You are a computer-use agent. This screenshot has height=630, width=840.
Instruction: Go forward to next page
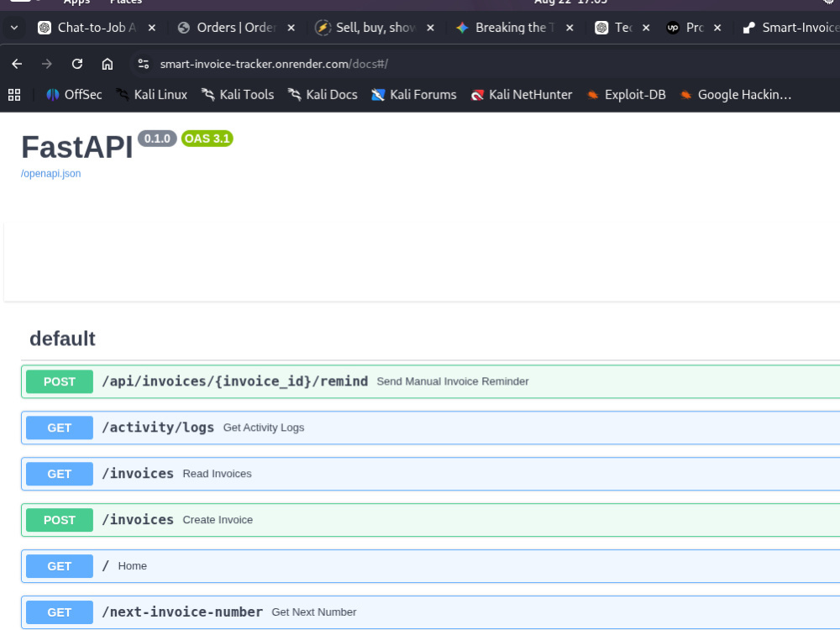[47, 65]
